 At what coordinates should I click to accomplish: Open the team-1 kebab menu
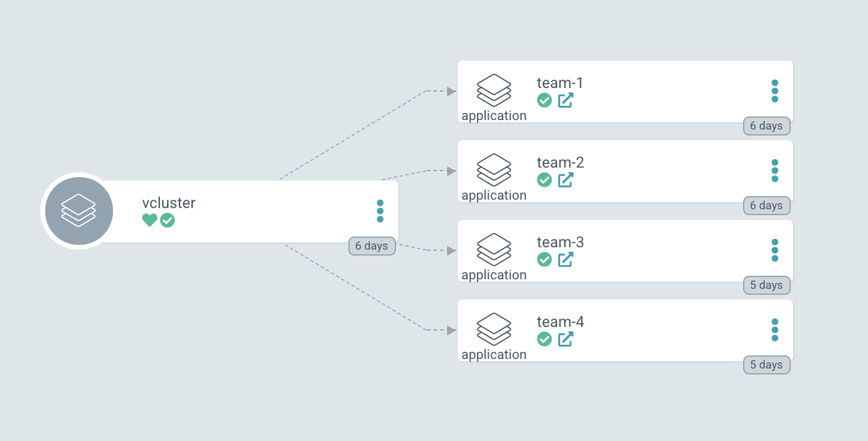click(x=775, y=91)
